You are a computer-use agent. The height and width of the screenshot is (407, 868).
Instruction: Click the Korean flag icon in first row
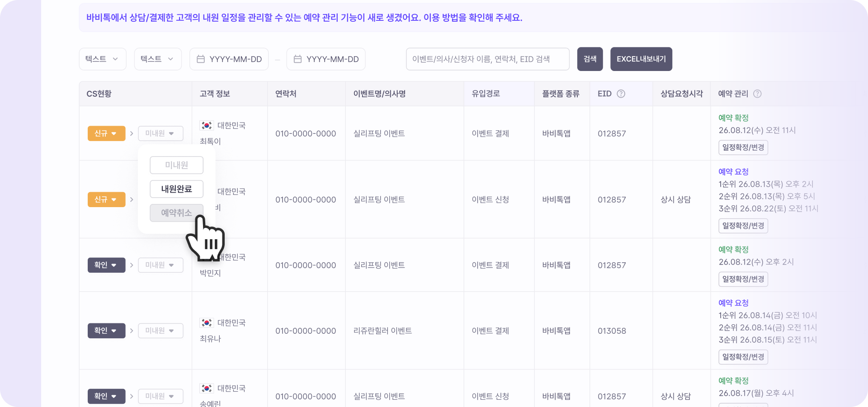(207, 125)
